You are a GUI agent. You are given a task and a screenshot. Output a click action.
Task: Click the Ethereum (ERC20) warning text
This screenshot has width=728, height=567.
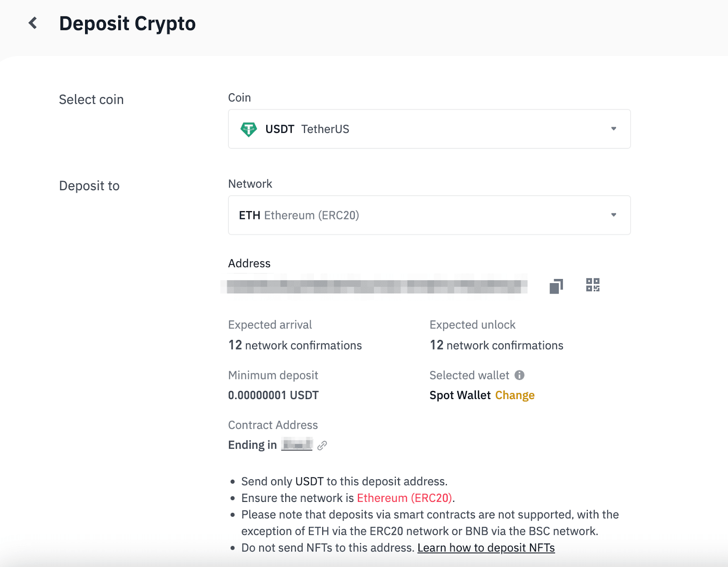404,498
